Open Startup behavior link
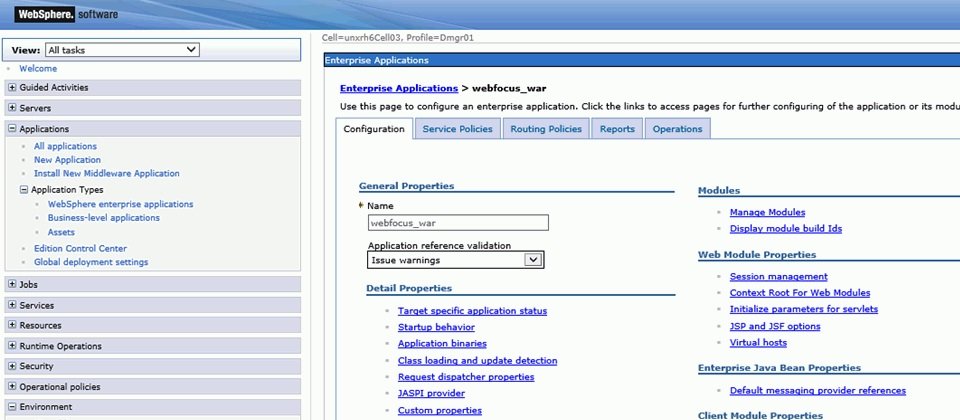Viewport: 960px width, 420px height. (x=436, y=328)
